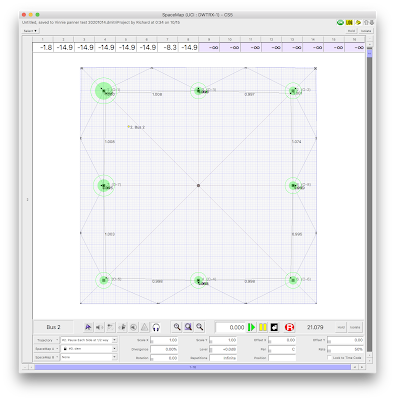The image size is (395, 400).
Task: Click the Isolate button at top right
Action: coord(366,31)
